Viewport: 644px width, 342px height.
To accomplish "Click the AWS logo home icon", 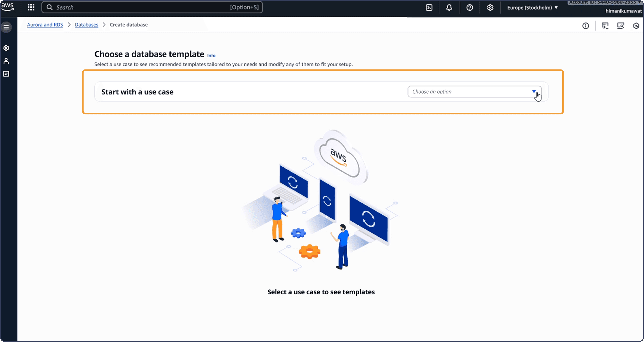I will [8, 7].
